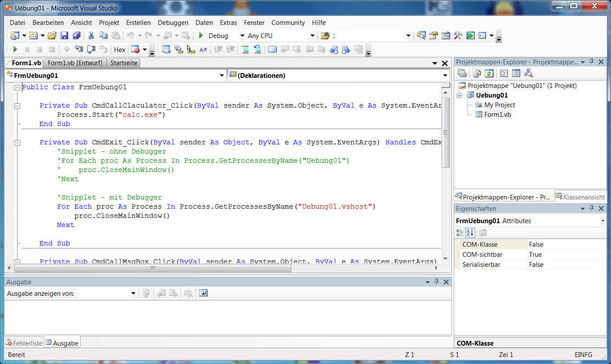Open the Bearbeiten menu

pyautogui.click(x=48, y=22)
